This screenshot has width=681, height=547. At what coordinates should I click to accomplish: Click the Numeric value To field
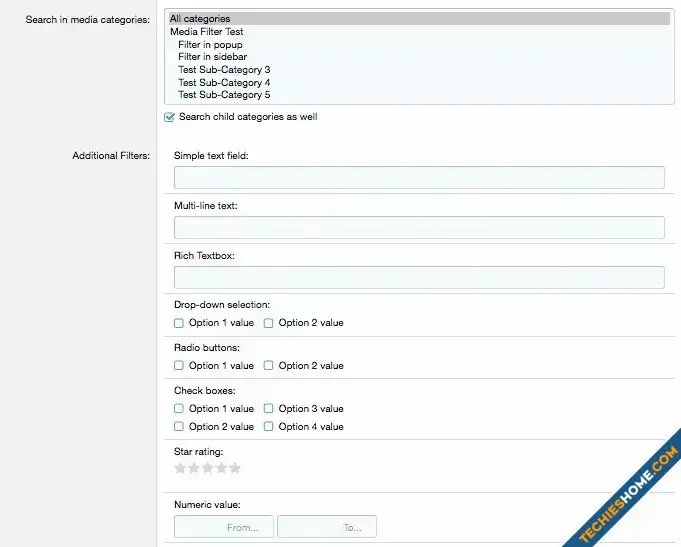[327, 527]
